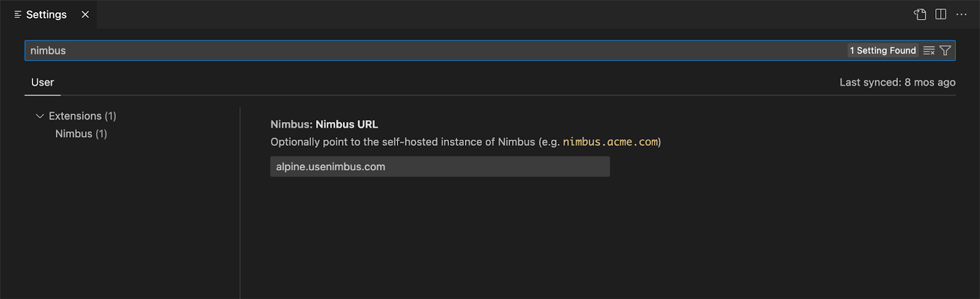Clear the settings search input

pos(929,50)
